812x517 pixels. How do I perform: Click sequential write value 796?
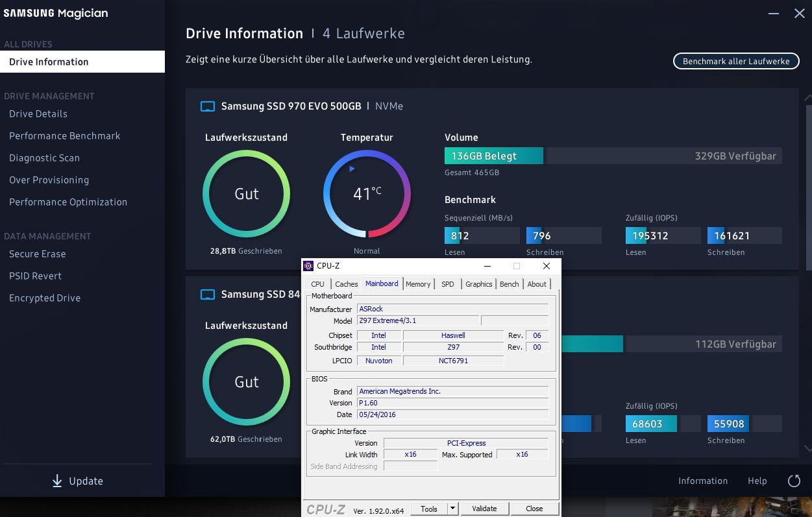[542, 235]
